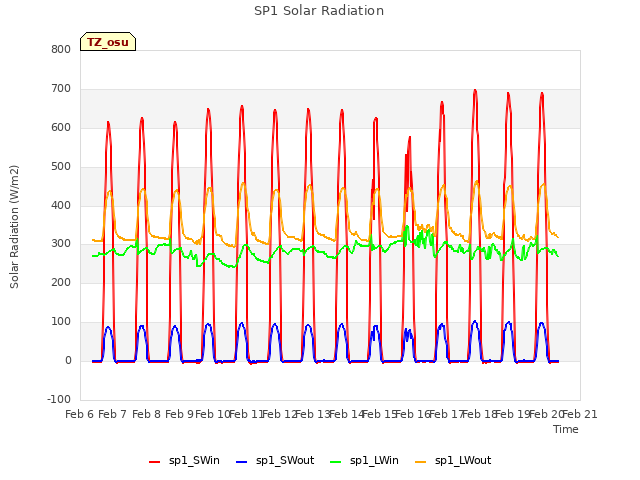
Task: Click the Feb 12 x-axis tick label
Action: [x=280, y=414]
